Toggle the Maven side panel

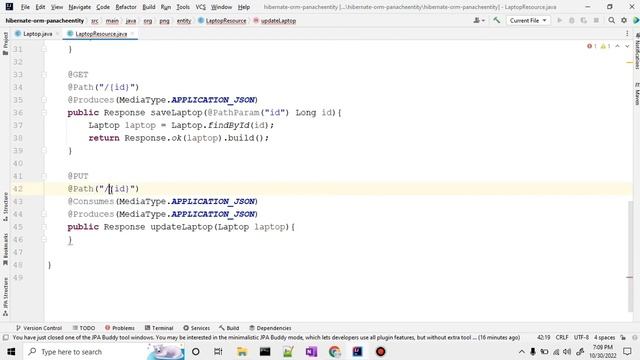pos(637,93)
